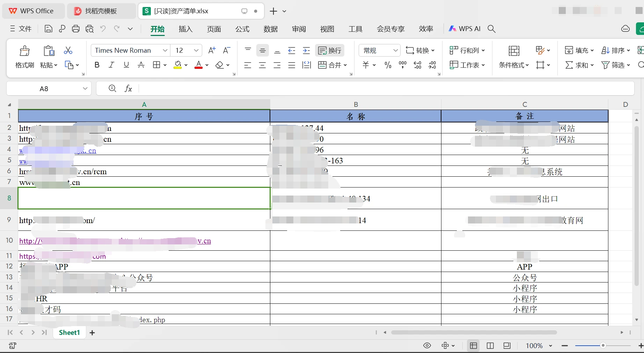Image resolution: width=644 pixels, height=353 pixels.
Task: Click the Increase font size icon
Action: (x=212, y=51)
